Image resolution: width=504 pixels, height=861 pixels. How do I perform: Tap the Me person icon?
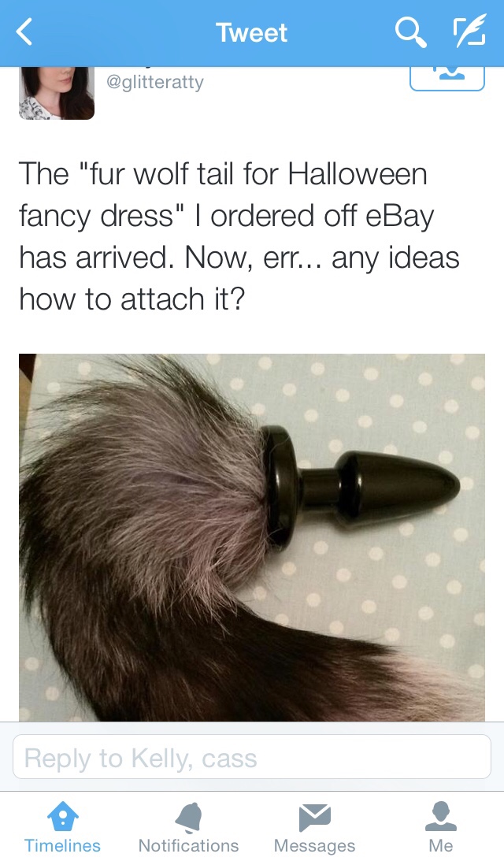click(x=441, y=816)
